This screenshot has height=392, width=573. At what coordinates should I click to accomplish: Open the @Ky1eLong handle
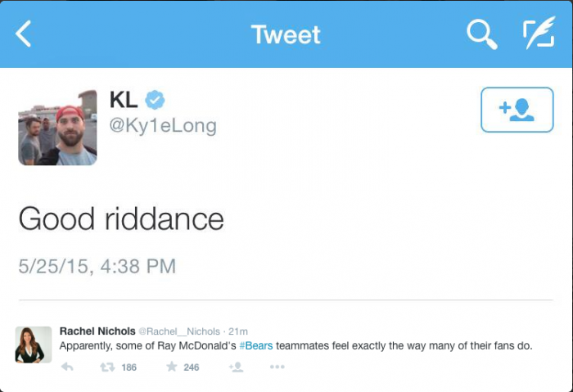pyautogui.click(x=163, y=125)
